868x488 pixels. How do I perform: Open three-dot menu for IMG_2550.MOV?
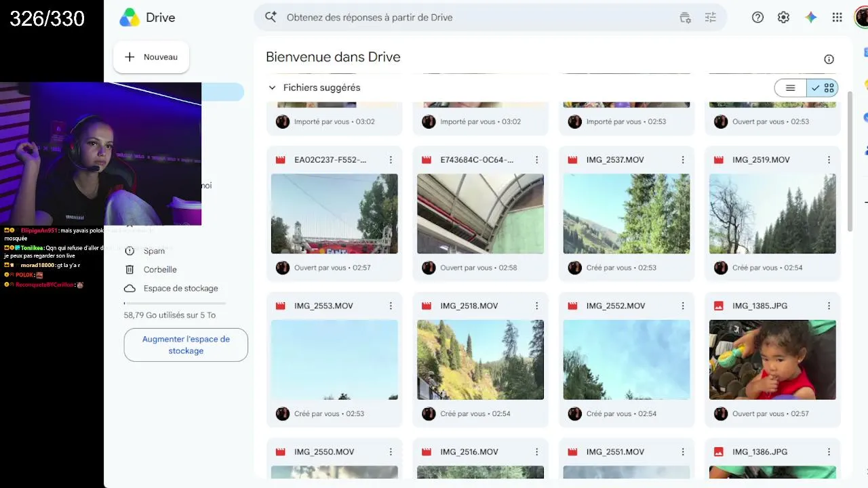(x=391, y=452)
